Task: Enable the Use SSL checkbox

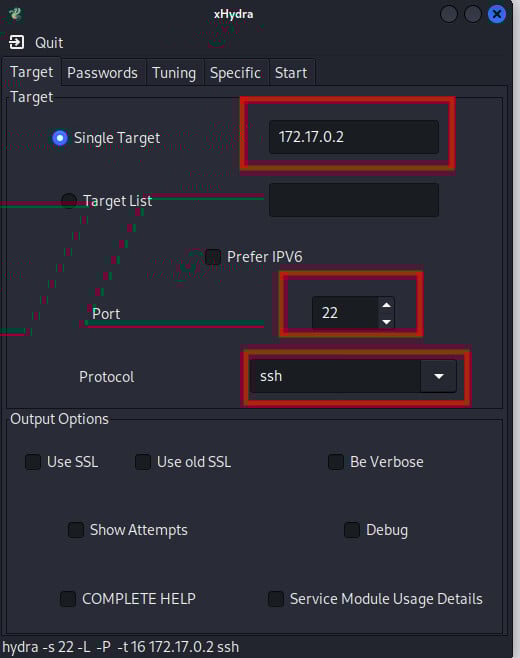Action: coord(33,462)
